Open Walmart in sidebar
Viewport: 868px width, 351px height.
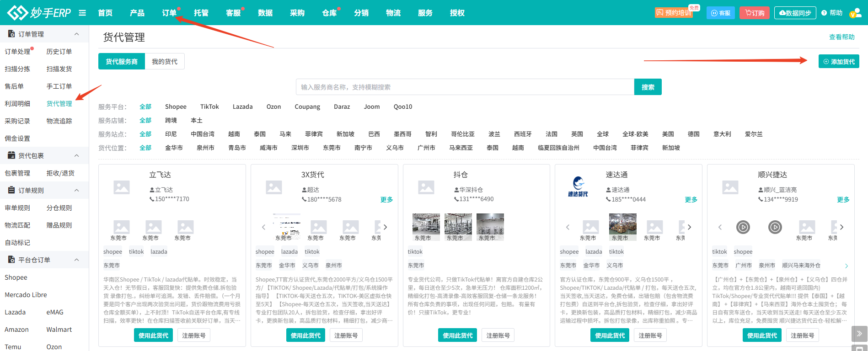point(59,329)
